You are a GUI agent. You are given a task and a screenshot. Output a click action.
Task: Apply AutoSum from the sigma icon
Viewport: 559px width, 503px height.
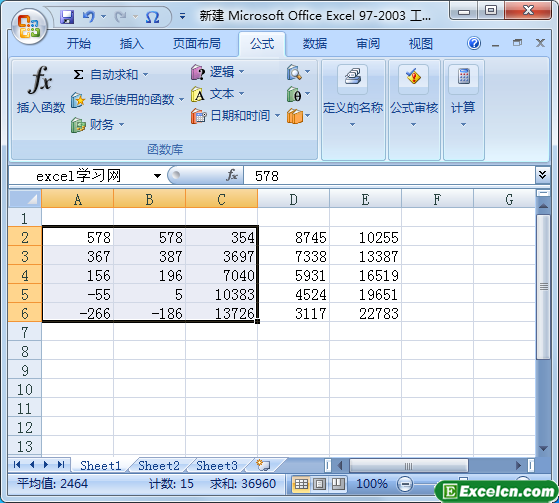click(x=78, y=75)
